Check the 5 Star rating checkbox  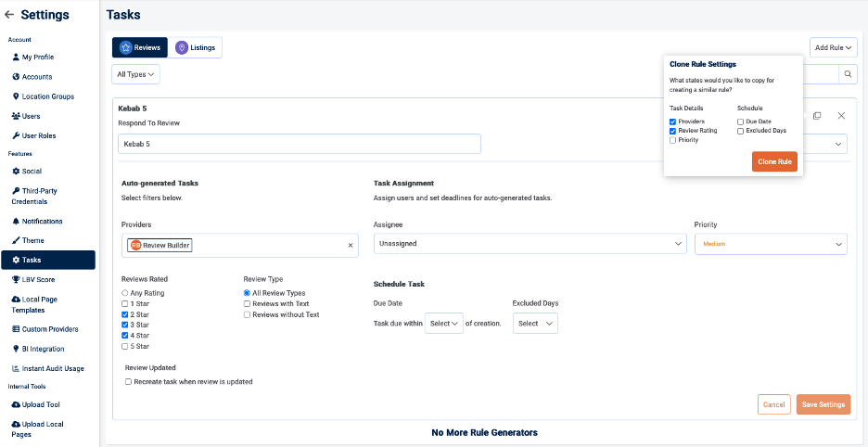tap(125, 346)
